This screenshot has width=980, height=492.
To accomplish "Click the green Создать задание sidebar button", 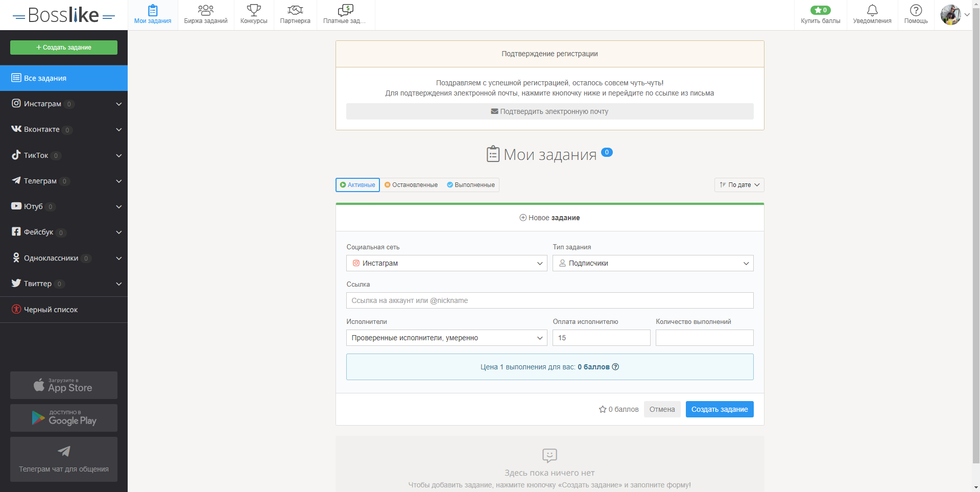I will [x=64, y=48].
